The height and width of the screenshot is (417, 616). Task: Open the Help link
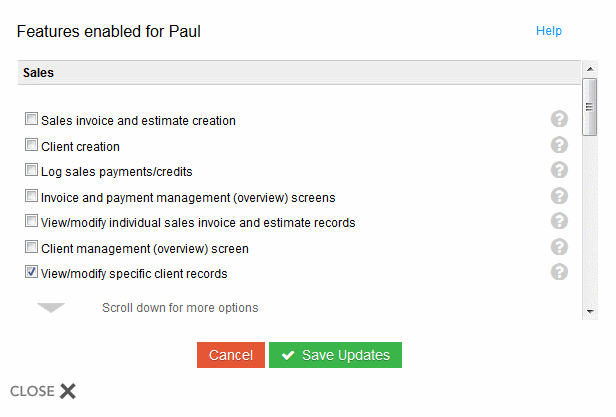tap(549, 31)
